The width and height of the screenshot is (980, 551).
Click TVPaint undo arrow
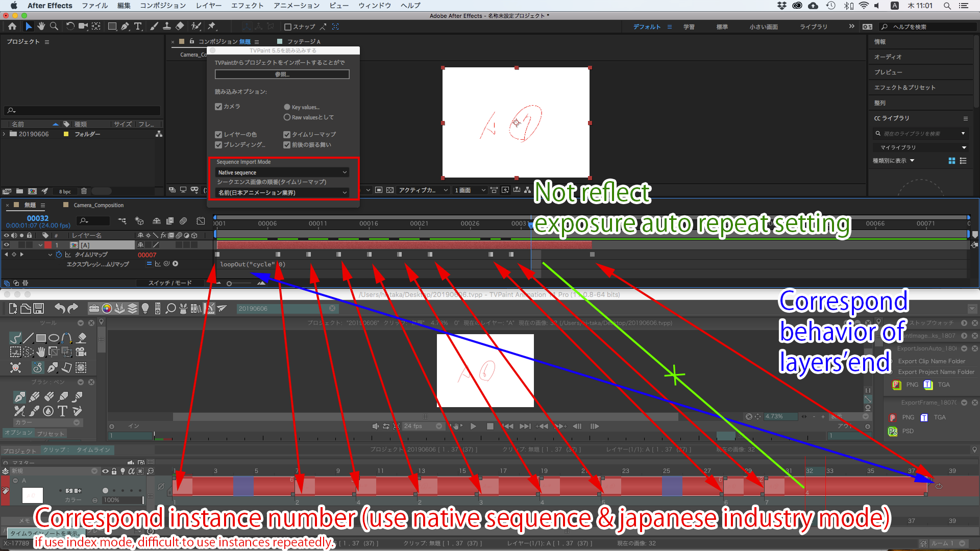point(60,308)
